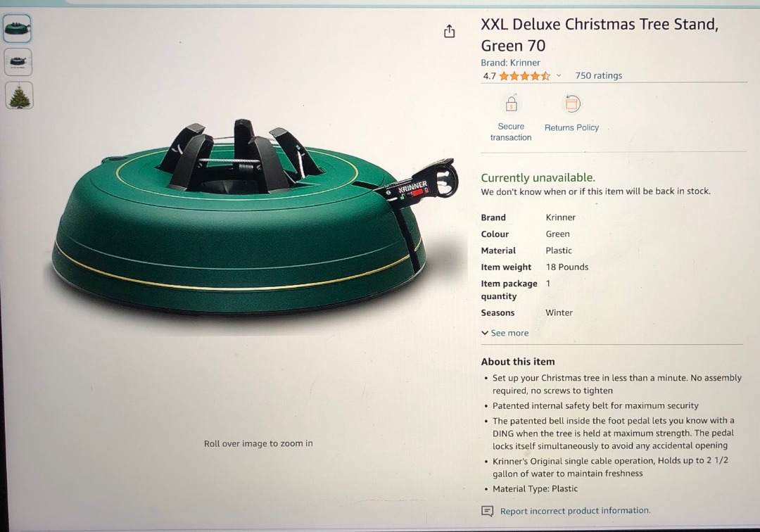The width and height of the screenshot is (760, 532).
Task: Click the report incorrect information speech icon
Action: [487, 511]
